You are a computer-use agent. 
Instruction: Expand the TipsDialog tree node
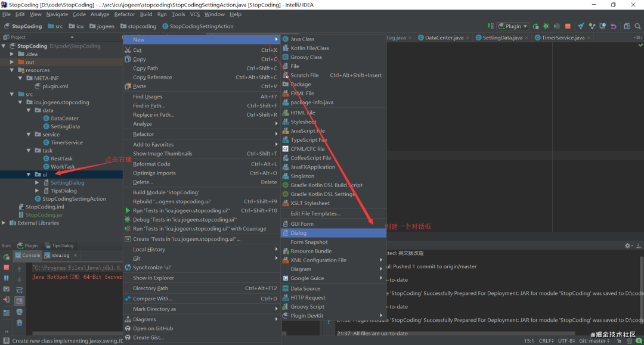click(37, 191)
